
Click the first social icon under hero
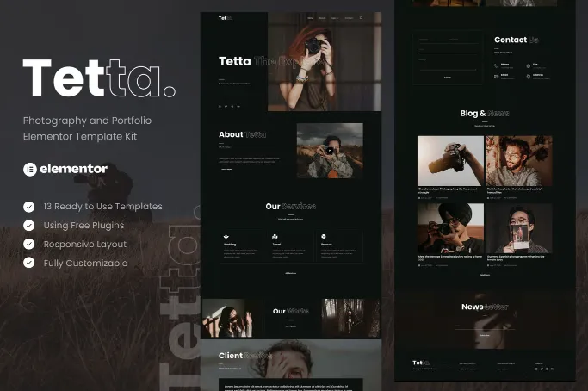220,106
